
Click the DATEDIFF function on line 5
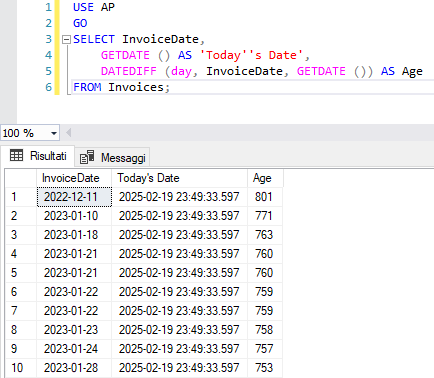coord(129,71)
